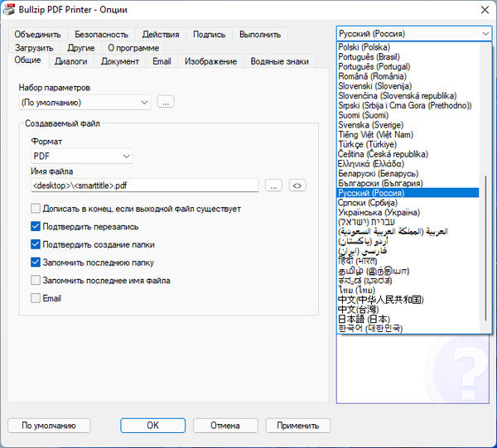Select Tiếng Việt (Việt Nam)

coord(408,135)
